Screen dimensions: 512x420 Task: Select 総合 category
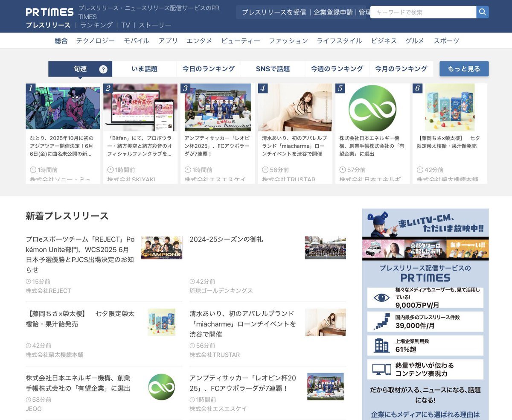(x=61, y=41)
